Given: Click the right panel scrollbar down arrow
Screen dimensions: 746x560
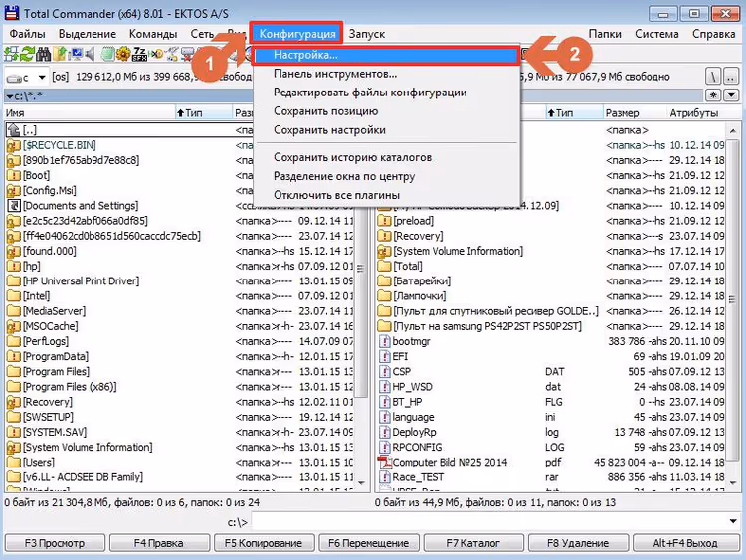Looking at the screenshot, I should [733, 483].
